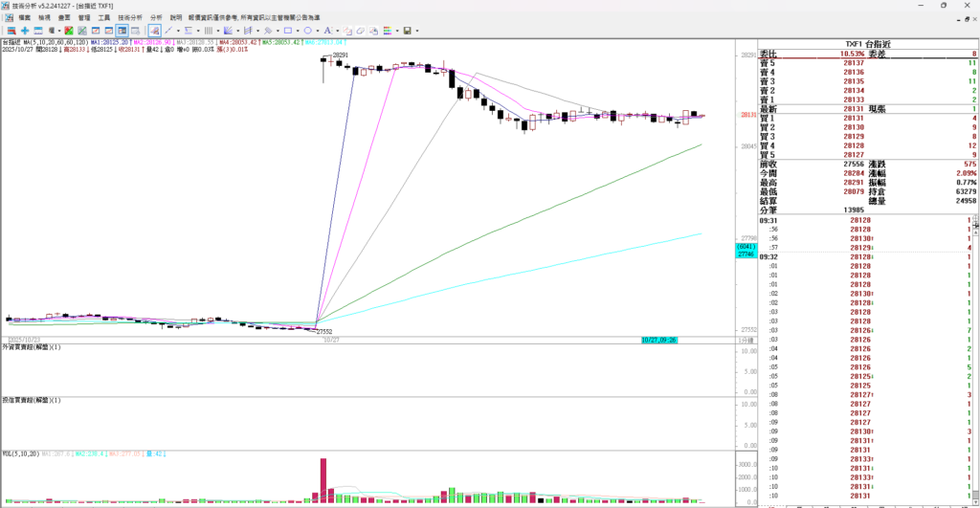Open the 技術分析 menu

tap(130, 17)
